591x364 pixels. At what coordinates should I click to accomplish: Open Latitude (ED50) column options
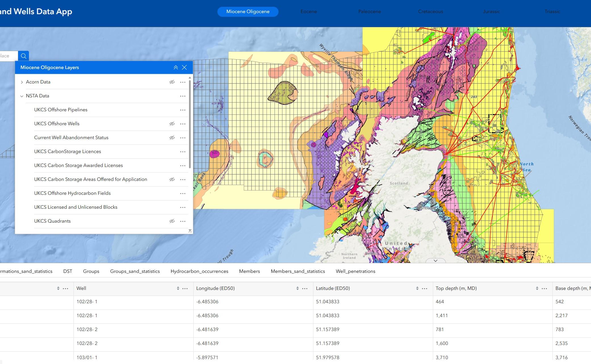coord(425,288)
